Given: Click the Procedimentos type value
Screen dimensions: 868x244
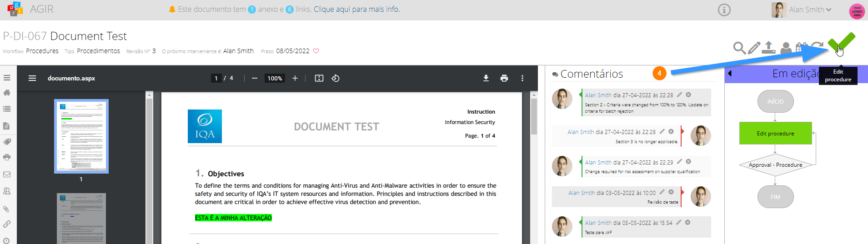Looking at the screenshot, I should coord(98,51).
